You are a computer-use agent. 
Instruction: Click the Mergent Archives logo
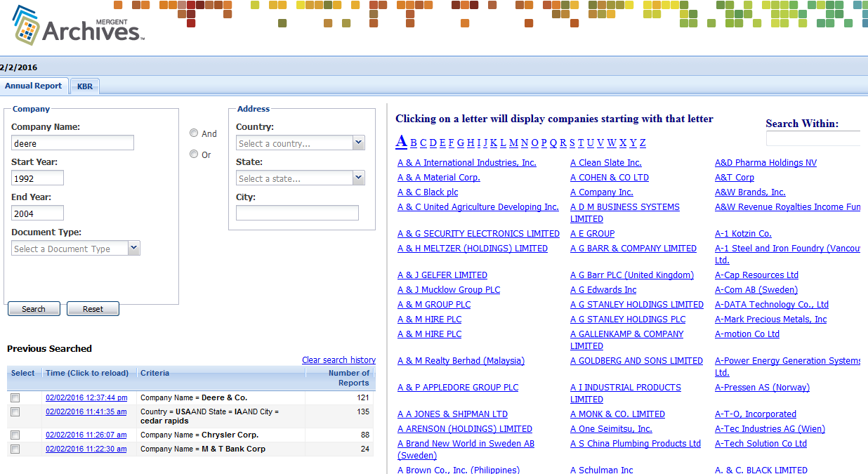pyautogui.click(x=77, y=27)
